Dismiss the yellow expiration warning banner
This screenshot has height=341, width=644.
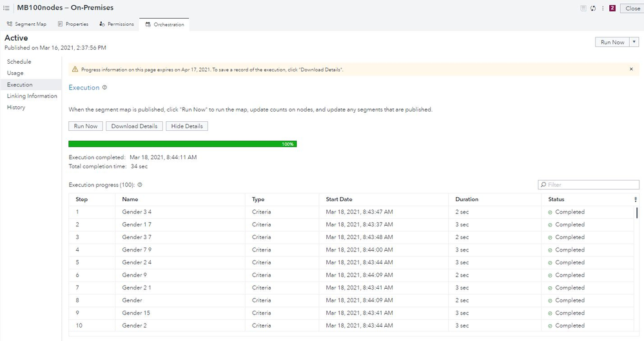pos(631,69)
